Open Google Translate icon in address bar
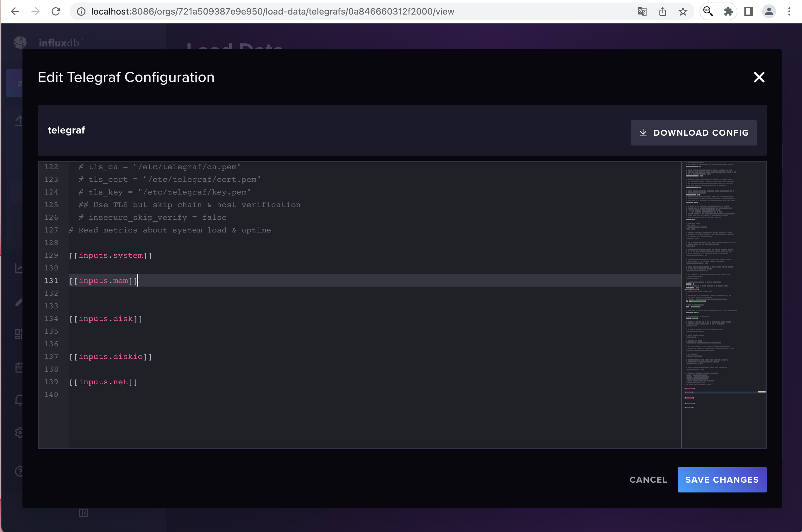Image resolution: width=802 pixels, height=532 pixels. click(x=642, y=11)
